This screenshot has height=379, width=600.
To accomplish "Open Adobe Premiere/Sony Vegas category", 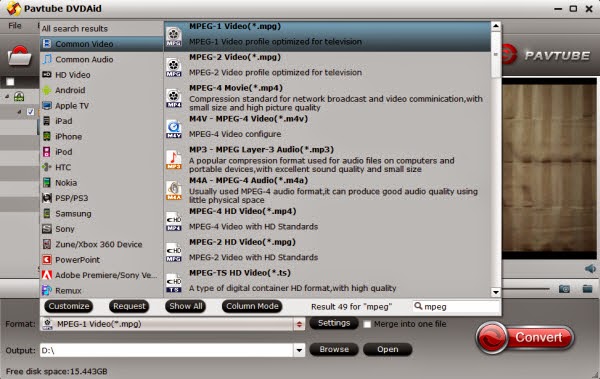I will pos(101,275).
